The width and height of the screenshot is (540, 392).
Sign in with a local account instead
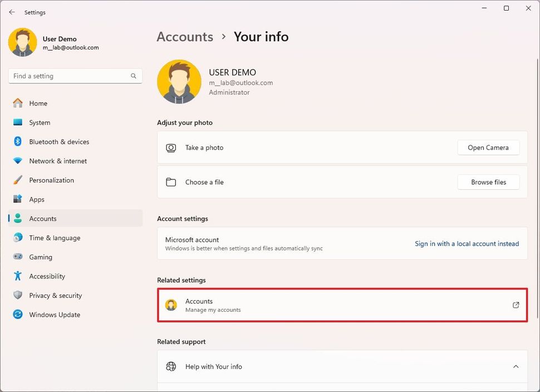click(467, 243)
